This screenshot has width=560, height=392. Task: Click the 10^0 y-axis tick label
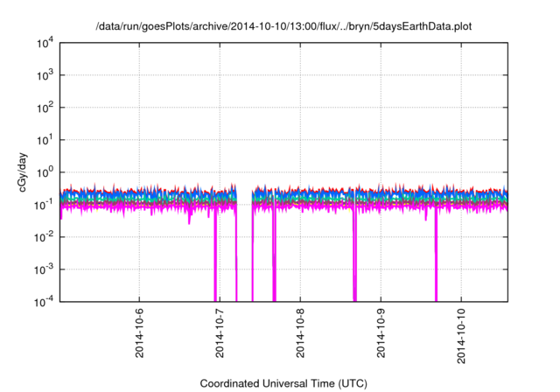(45, 172)
